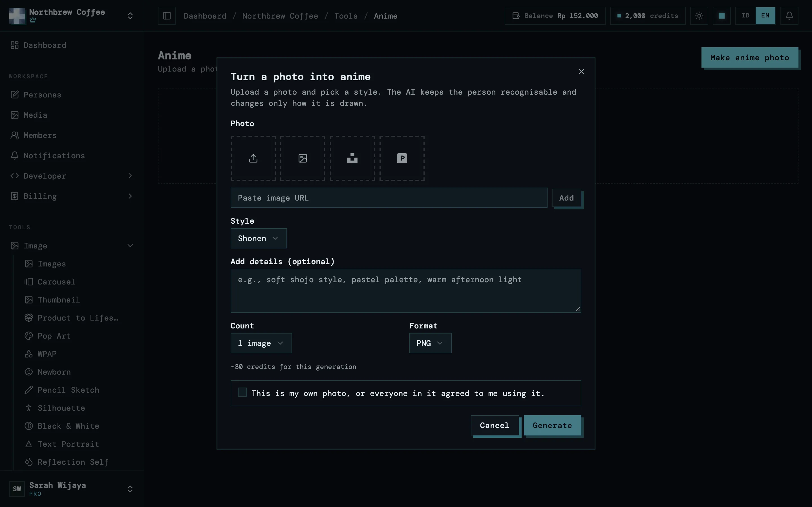
Task: Switch theme with the sun icon
Action: pos(699,16)
